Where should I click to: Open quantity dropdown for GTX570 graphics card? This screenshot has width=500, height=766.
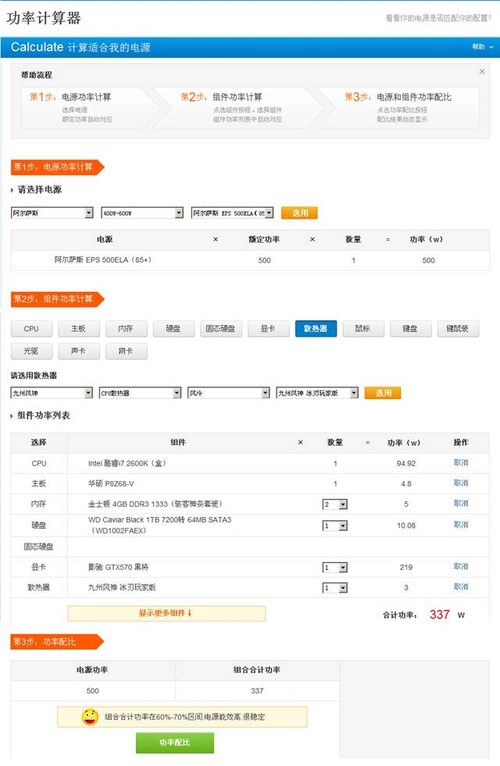(335, 567)
